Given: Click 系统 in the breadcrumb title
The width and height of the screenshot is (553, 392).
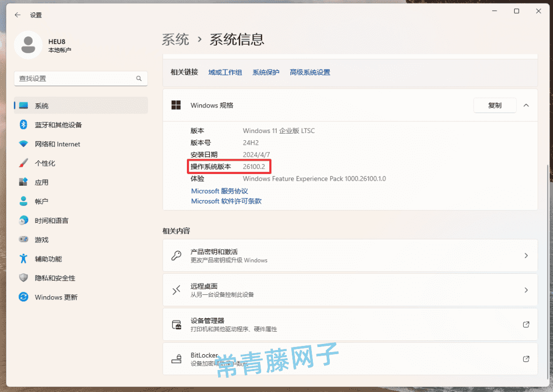Looking at the screenshot, I should pos(176,39).
